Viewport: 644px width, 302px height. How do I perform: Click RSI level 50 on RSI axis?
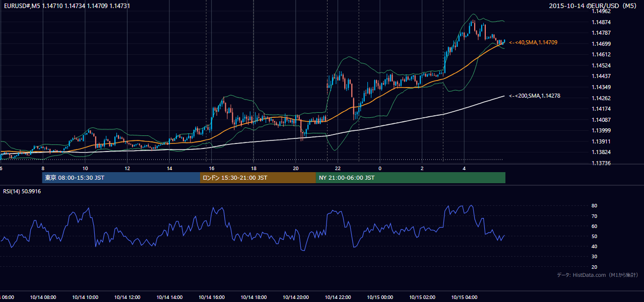tap(594, 236)
